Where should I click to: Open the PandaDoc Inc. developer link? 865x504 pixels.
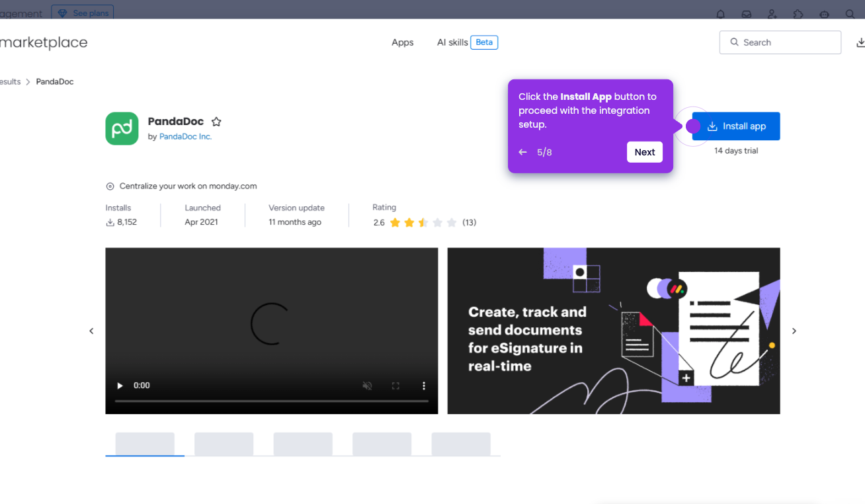(186, 136)
